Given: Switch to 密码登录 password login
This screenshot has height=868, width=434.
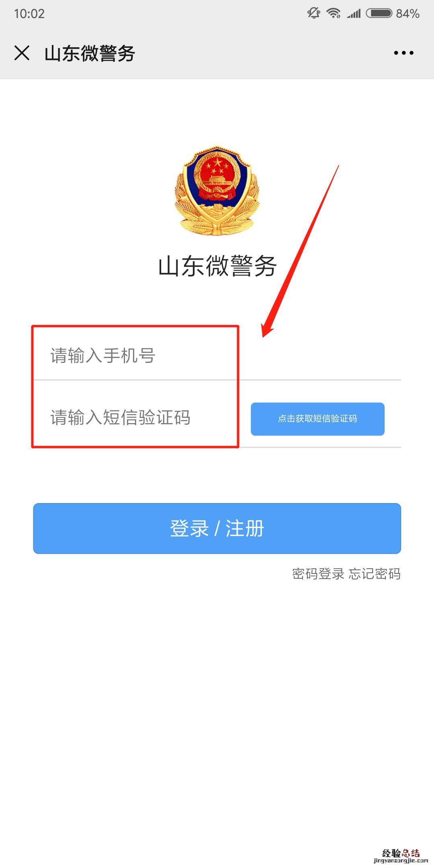Looking at the screenshot, I should 318,573.
